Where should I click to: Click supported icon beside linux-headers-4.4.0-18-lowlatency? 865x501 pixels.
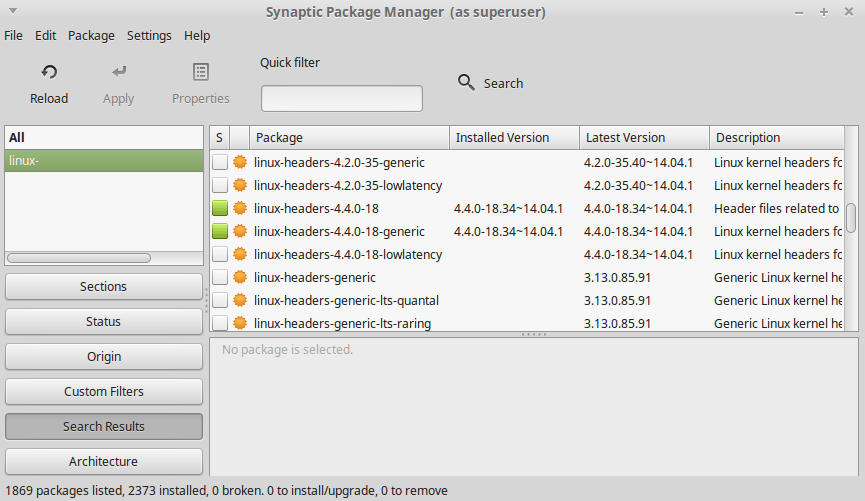coord(240,254)
